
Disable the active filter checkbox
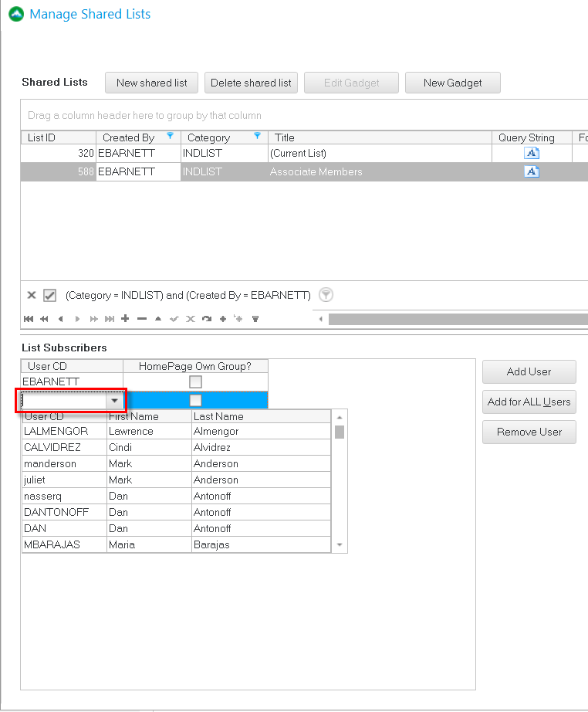(49, 296)
